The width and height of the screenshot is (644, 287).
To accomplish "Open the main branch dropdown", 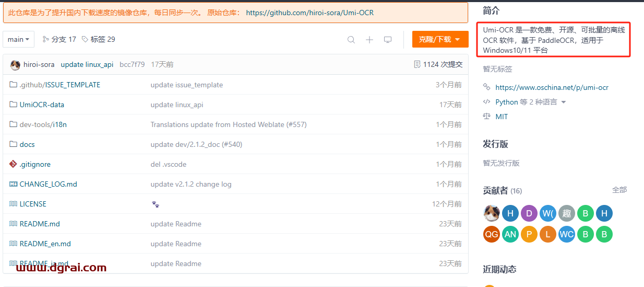I will click(x=19, y=39).
